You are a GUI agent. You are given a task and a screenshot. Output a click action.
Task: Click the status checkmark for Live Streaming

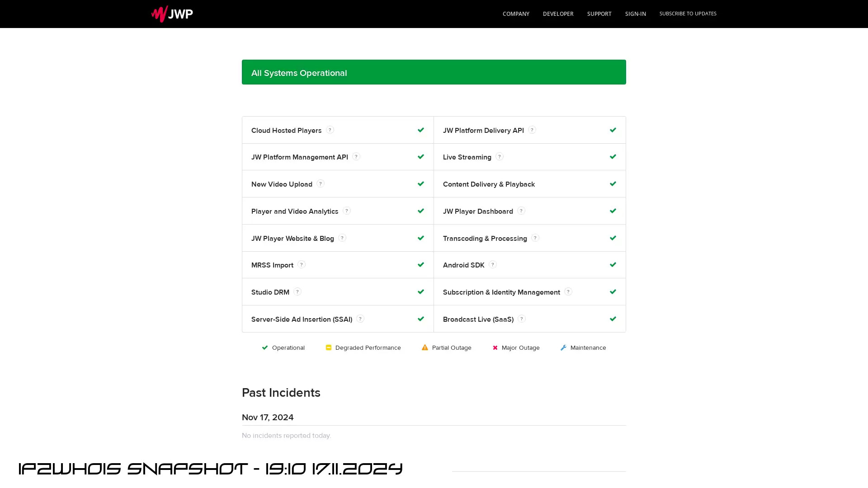tap(613, 157)
